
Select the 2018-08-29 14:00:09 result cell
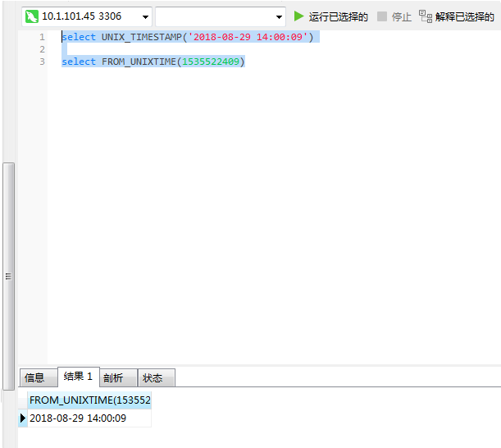click(89, 418)
